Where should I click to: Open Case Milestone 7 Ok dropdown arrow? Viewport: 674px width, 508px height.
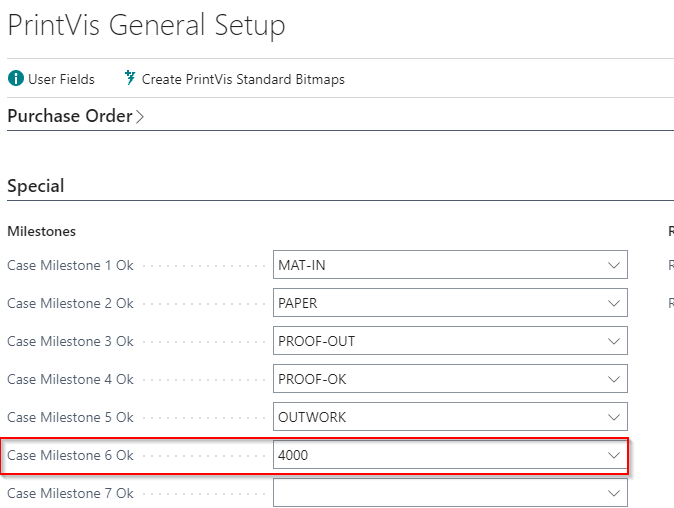pyautogui.click(x=614, y=493)
